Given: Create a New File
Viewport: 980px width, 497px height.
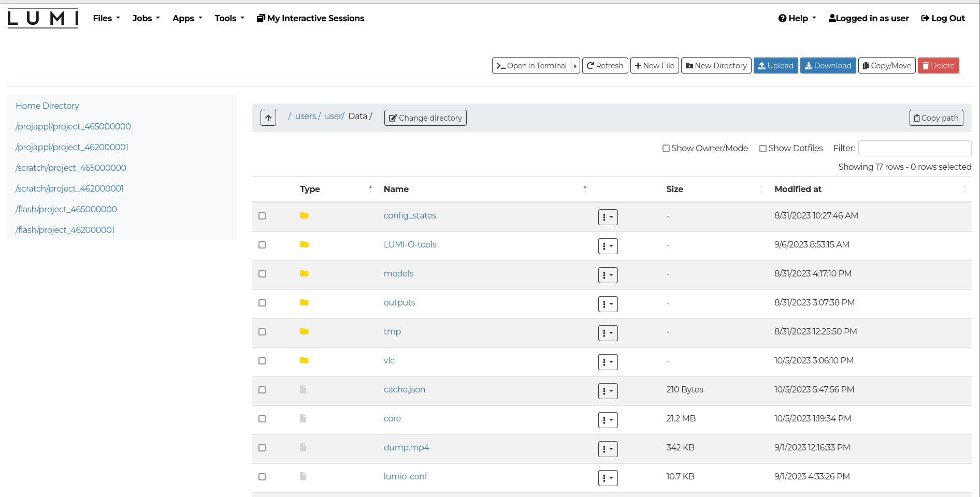Looking at the screenshot, I should coord(654,66).
